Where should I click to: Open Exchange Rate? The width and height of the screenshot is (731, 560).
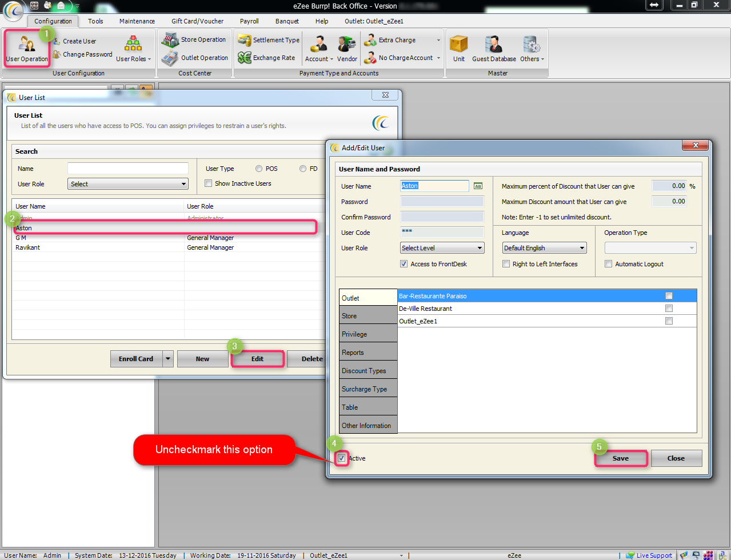tap(266, 58)
